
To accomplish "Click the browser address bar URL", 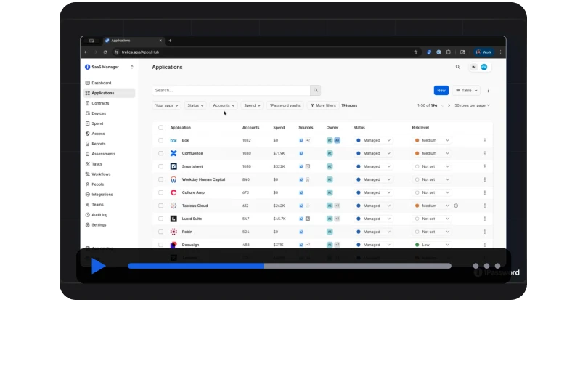I will [x=140, y=52].
